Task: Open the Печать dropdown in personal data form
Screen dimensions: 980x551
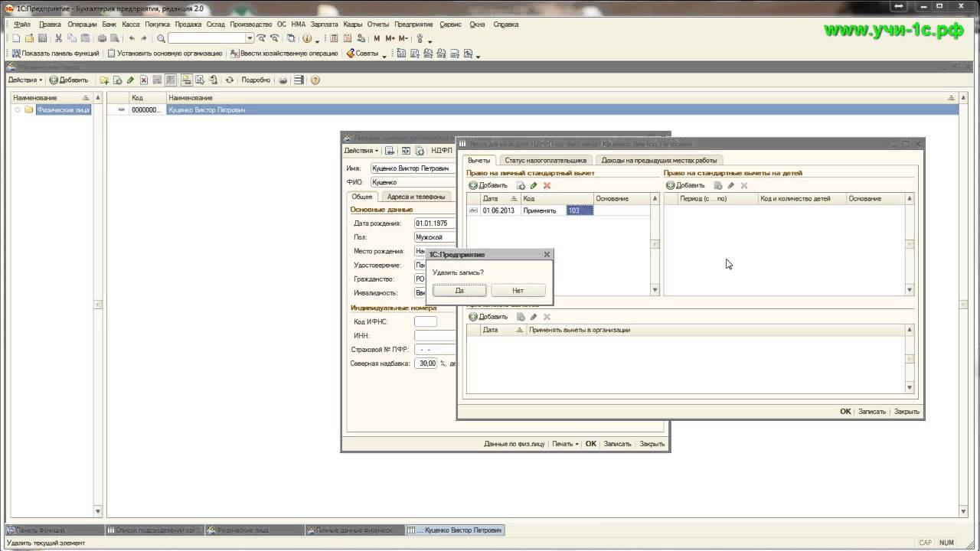Action: coord(565,444)
